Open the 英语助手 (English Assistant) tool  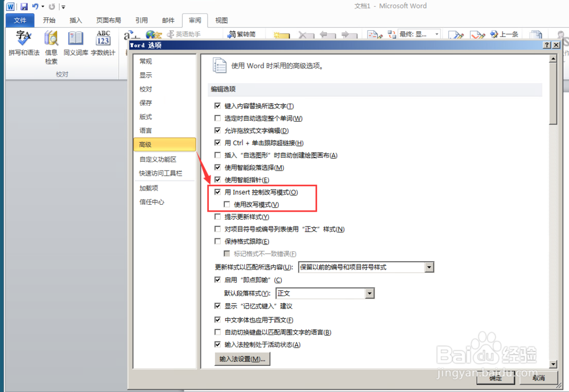[184, 34]
